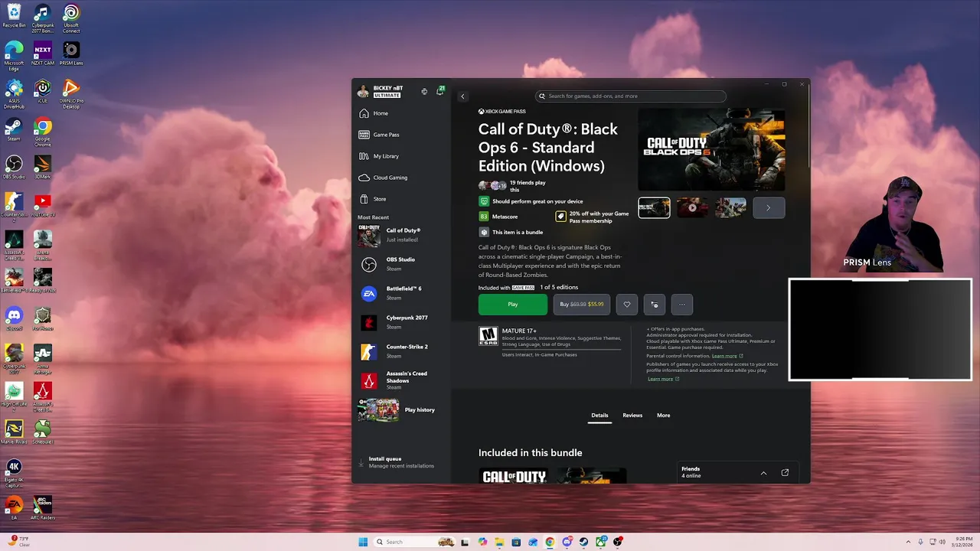Open '1 of 5 editions' selector

click(x=559, y=288)
